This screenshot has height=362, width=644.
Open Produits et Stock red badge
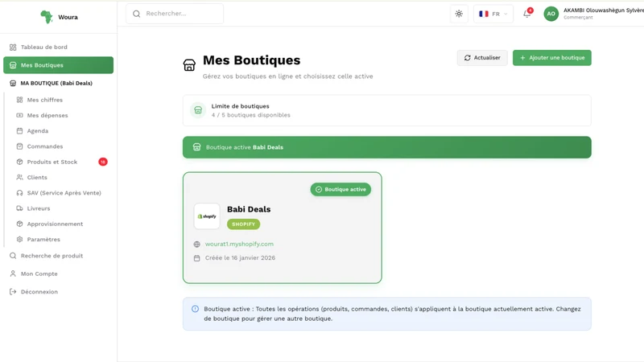coord(103,162)
